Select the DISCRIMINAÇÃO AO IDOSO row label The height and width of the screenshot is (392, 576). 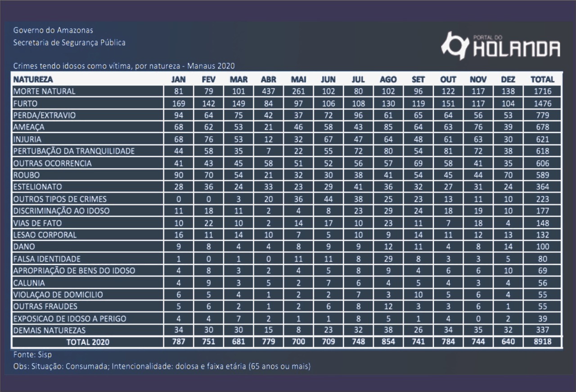(x=61, y=211)
